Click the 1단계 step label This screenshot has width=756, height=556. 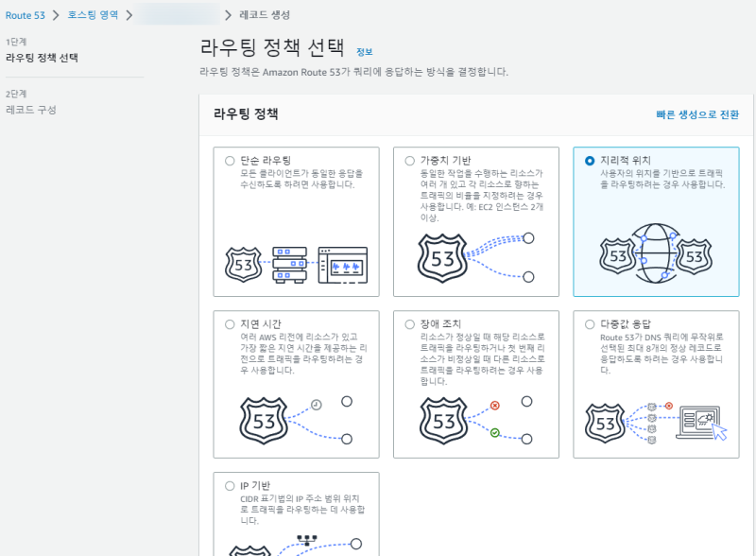click(16, 42)
